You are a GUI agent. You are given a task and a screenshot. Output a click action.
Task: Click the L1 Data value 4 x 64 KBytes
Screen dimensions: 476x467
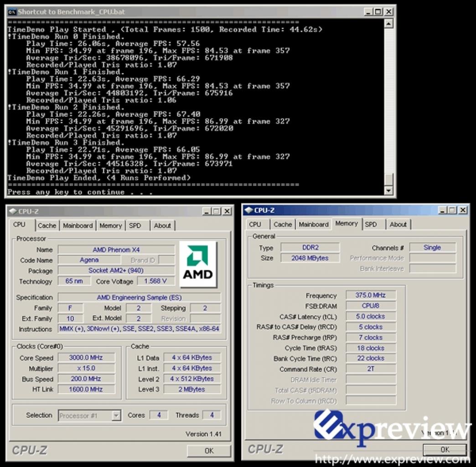(x=192, y=358)
